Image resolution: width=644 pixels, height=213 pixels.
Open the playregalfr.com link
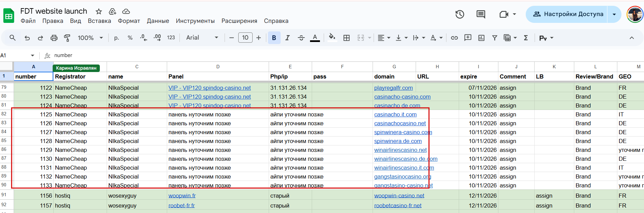(393, 88)
